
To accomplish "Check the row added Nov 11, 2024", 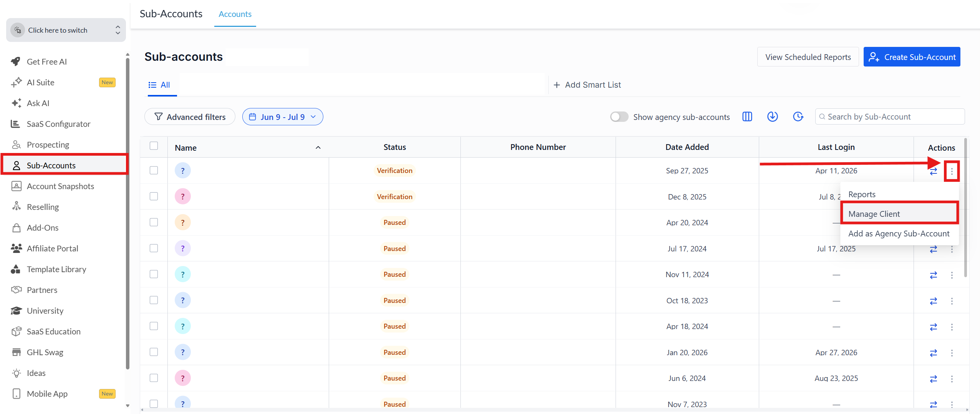I will click(x=154, y=274).
